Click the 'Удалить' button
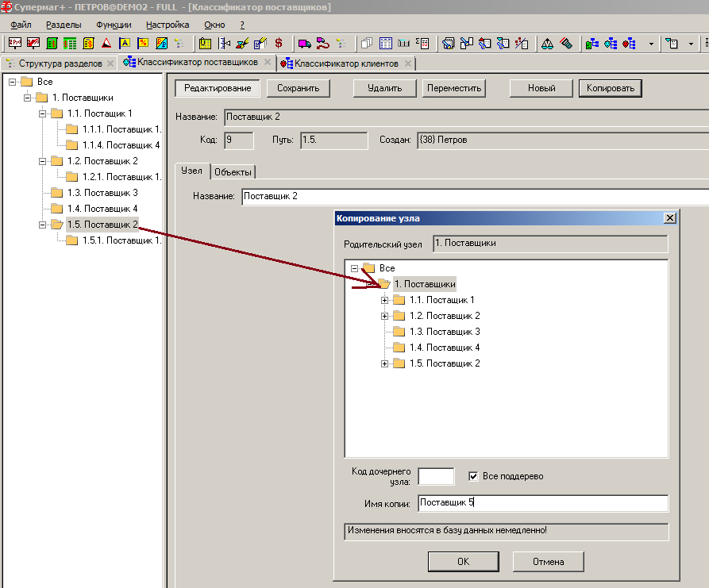Viewport: 709px width, 588px height. (384, 88)
